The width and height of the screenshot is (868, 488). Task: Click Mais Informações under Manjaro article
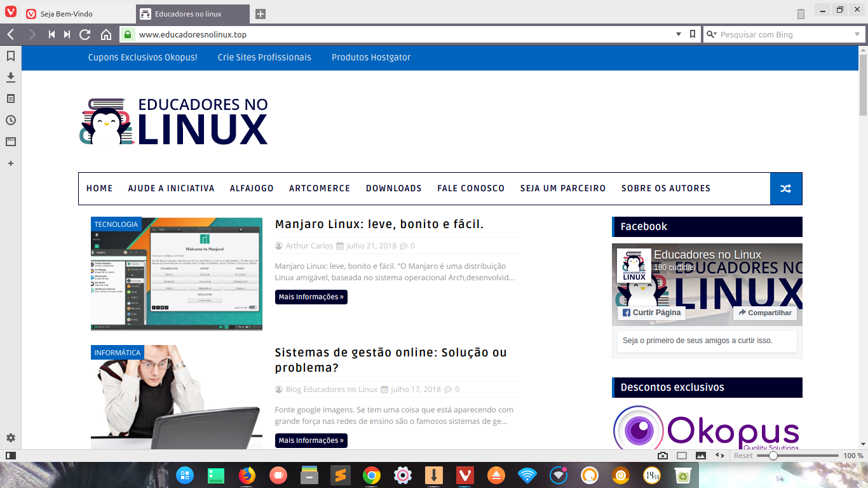[x=311, y=297]
